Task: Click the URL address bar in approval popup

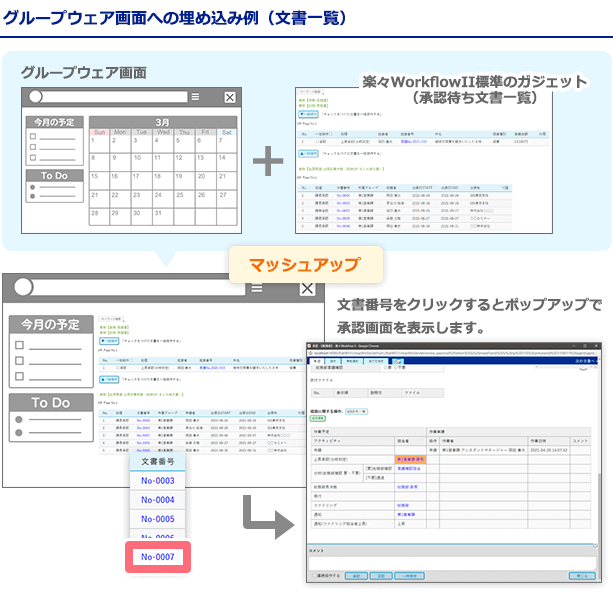Action: pos(453,353)
